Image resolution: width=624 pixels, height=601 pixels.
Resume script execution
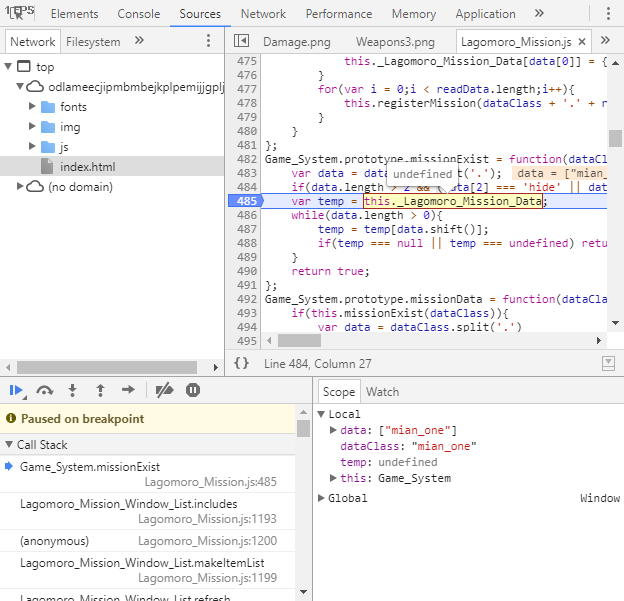16,390
